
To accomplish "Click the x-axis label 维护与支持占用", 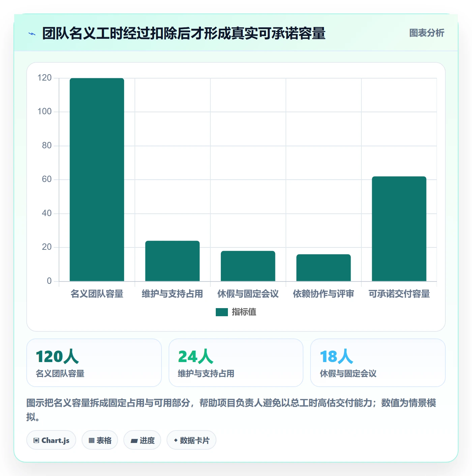I will 172,294.
